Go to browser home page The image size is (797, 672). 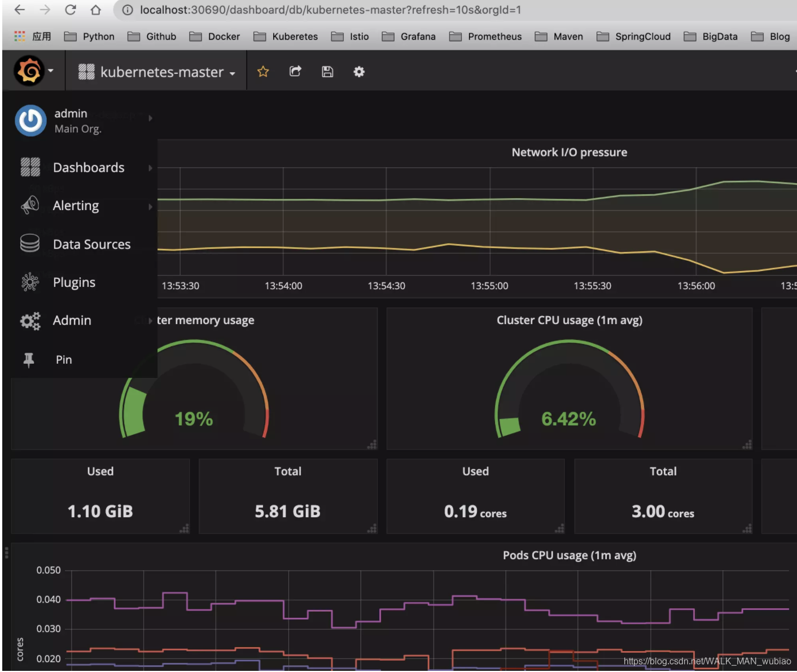[96, 10]
